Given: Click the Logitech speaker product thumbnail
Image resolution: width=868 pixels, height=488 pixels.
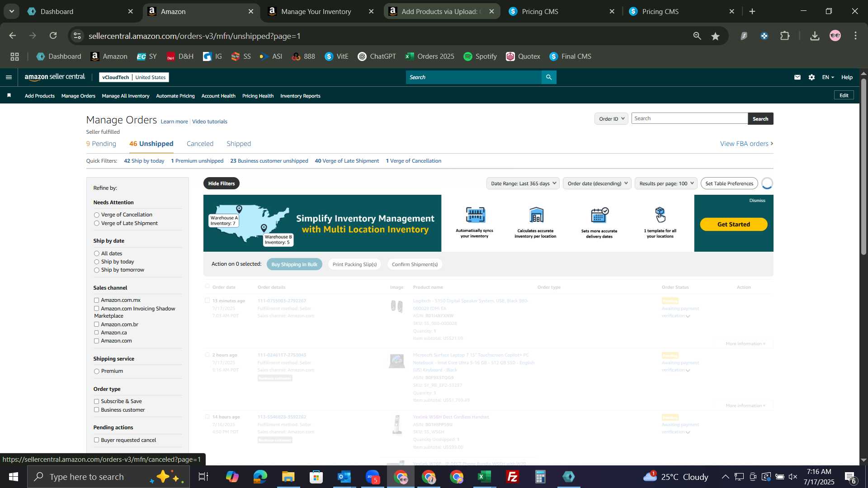Looking at the screenshot, I should 396,307.
